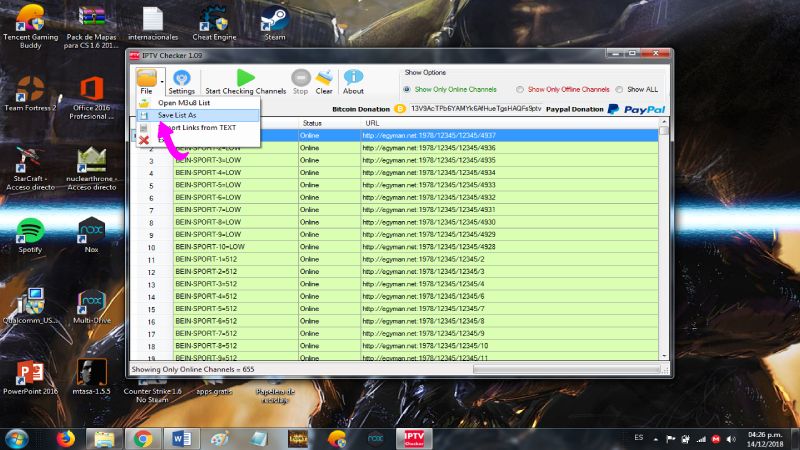Select row BEIN-SPORT-3=LOW
The image size is (800, 450).
coord(394,160)
